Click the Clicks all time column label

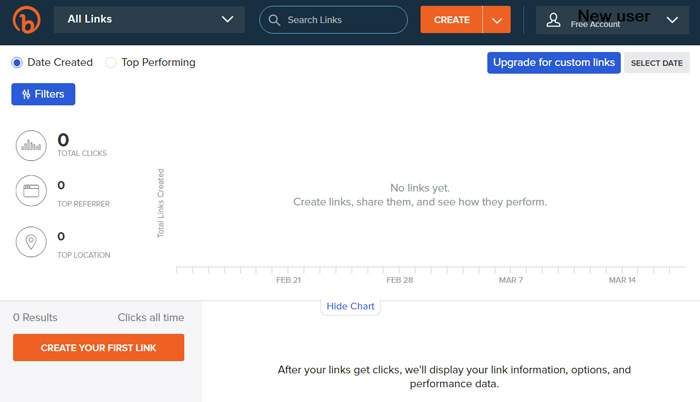click(151, 318)
